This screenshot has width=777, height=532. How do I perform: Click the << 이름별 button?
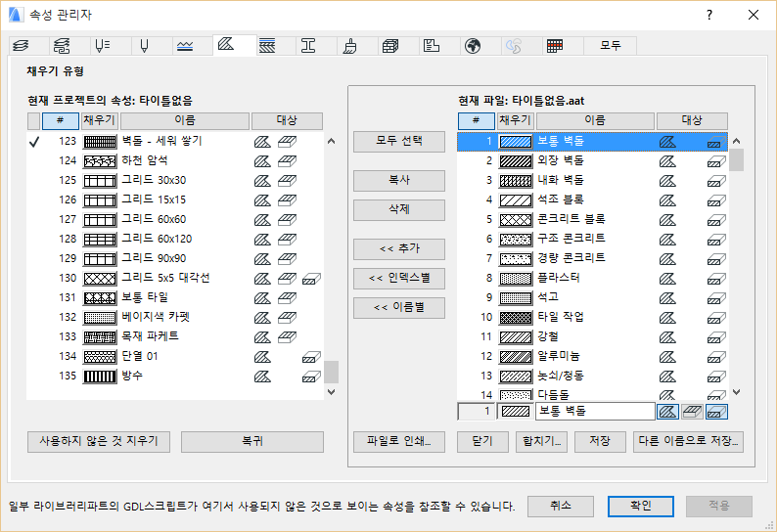399,308
